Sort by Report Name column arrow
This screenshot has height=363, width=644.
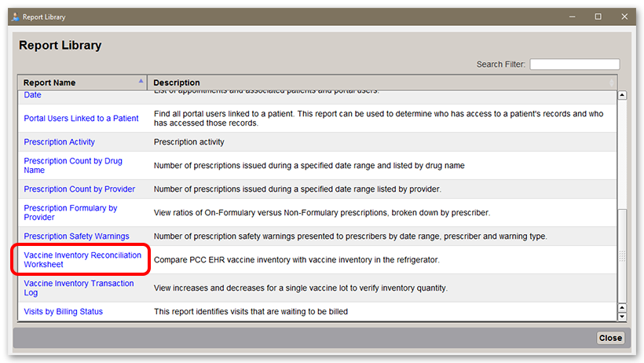(141, 81)
